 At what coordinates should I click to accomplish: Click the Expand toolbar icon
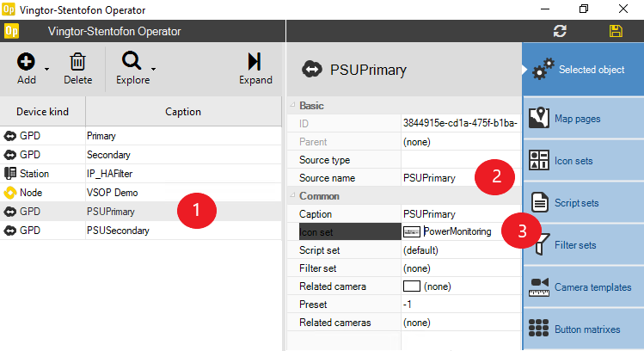pos(255,61)
